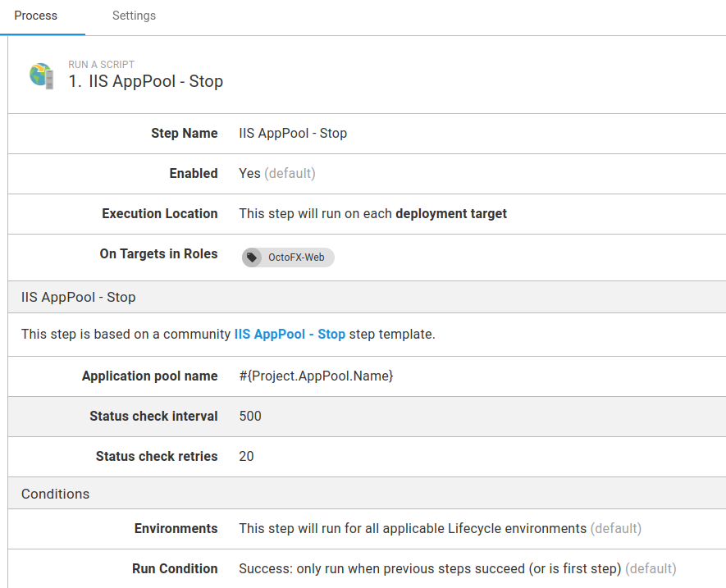The image size is (726, 588).
Task: Click the 'RUN A SCRIPT' step type label
Action: (101, 65)
